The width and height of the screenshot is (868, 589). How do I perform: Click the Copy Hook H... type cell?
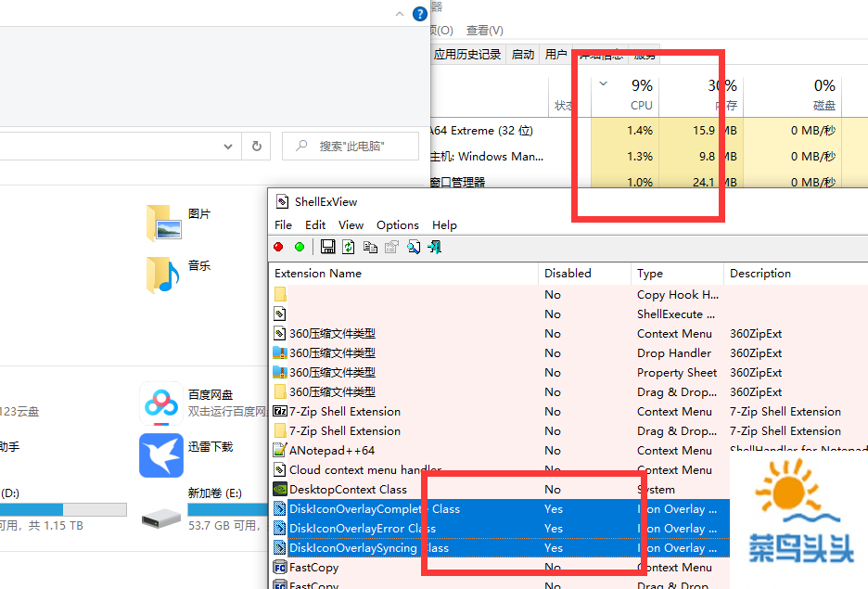tap(678, 295)
